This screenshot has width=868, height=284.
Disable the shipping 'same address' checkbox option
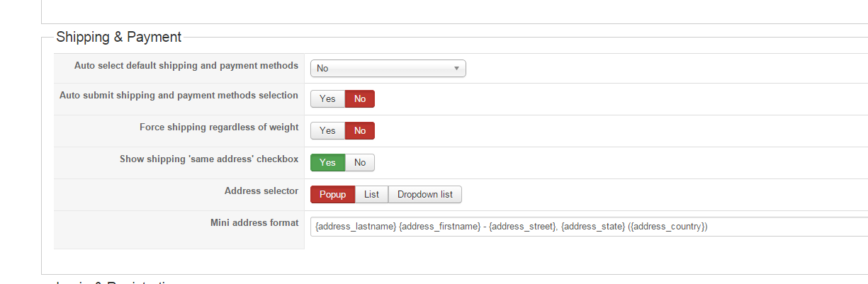[360, 163]
